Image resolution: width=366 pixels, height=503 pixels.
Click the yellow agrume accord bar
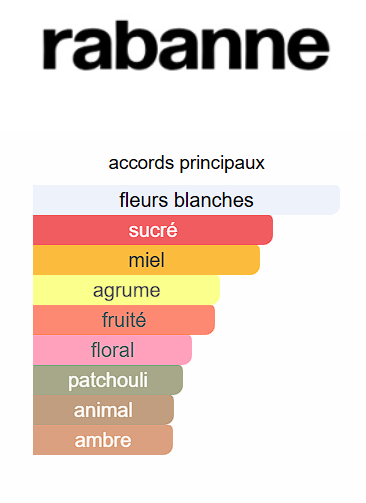(126, 290)
